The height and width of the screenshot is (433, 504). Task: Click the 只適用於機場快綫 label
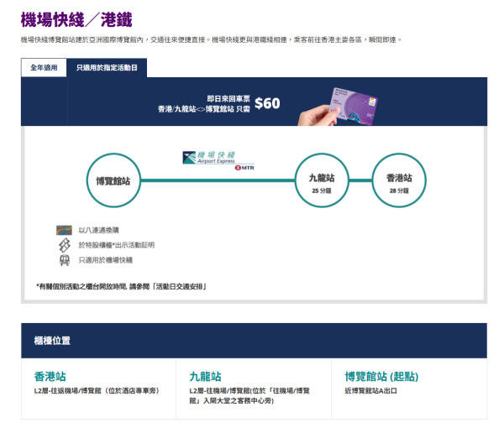(x=106, y=260)
